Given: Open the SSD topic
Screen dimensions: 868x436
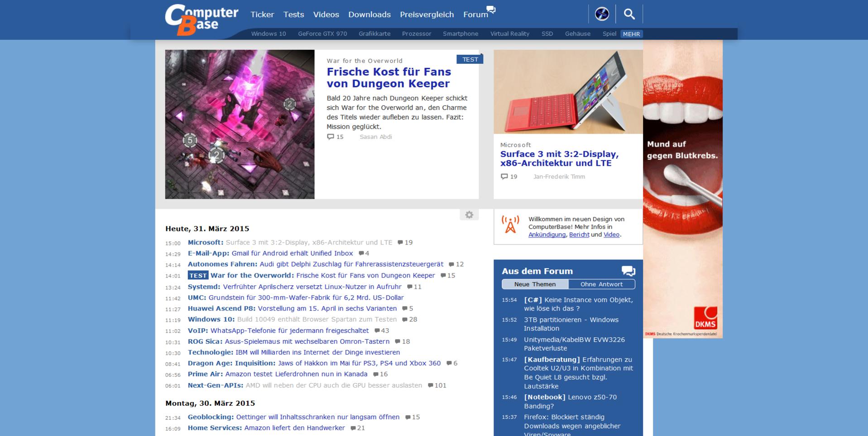Looking at the screenshot, I should coord(547,34).
